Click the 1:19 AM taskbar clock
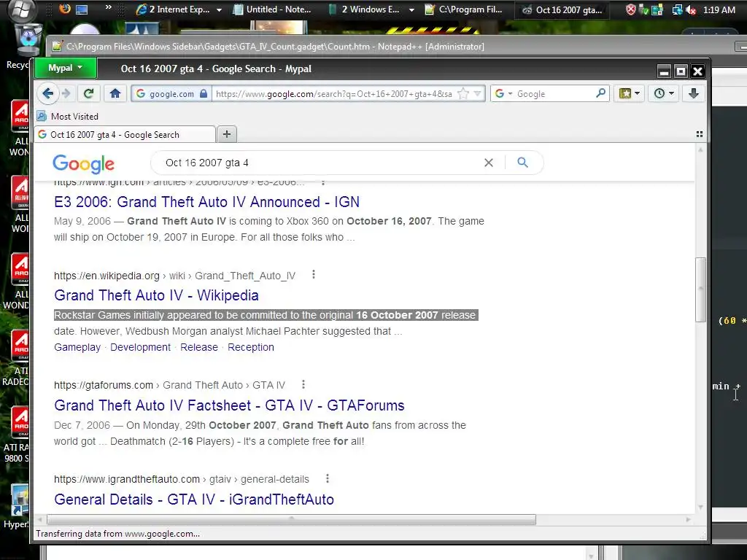 pyautogui.click(x=719, y=9)
